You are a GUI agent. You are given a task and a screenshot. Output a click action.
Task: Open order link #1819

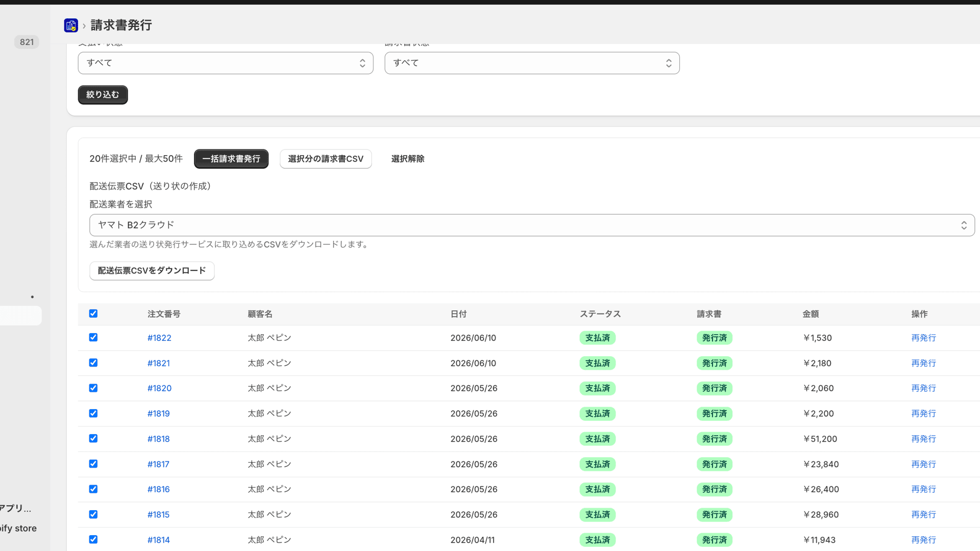[159, 414]
